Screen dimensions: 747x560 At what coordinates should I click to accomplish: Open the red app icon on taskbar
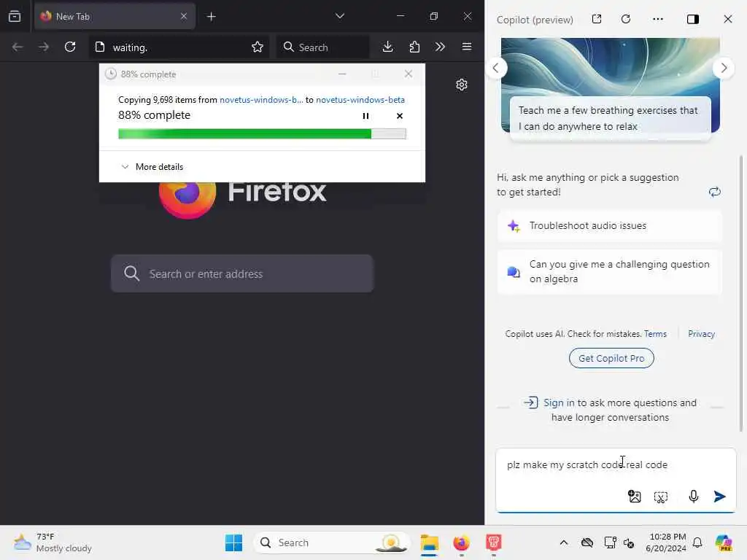click(494, 542)
